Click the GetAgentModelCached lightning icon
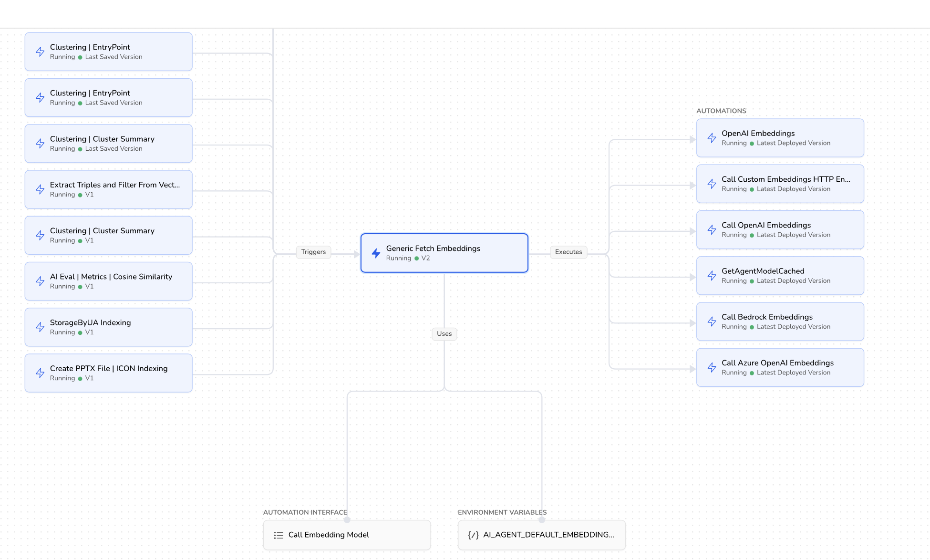This screenshot has width=930, height=560. click(x=712, y=276)
